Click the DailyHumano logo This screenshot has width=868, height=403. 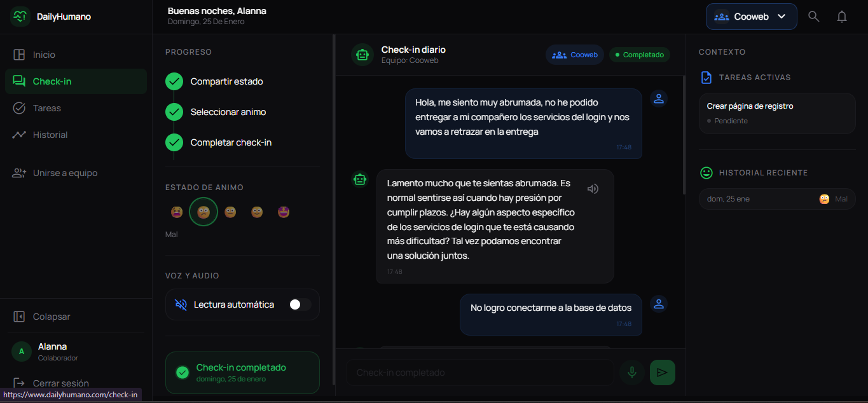(20, 16)
